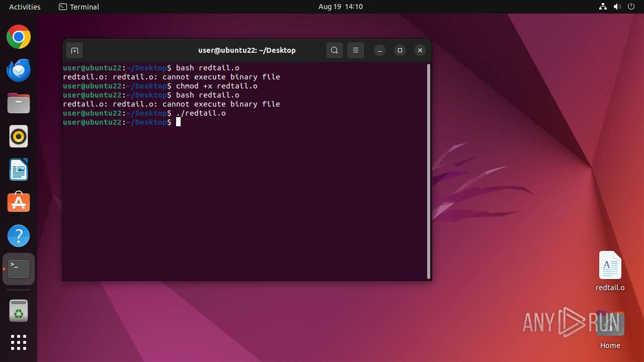Open the power system menu
644x362 pixels.
coord(632,7)
